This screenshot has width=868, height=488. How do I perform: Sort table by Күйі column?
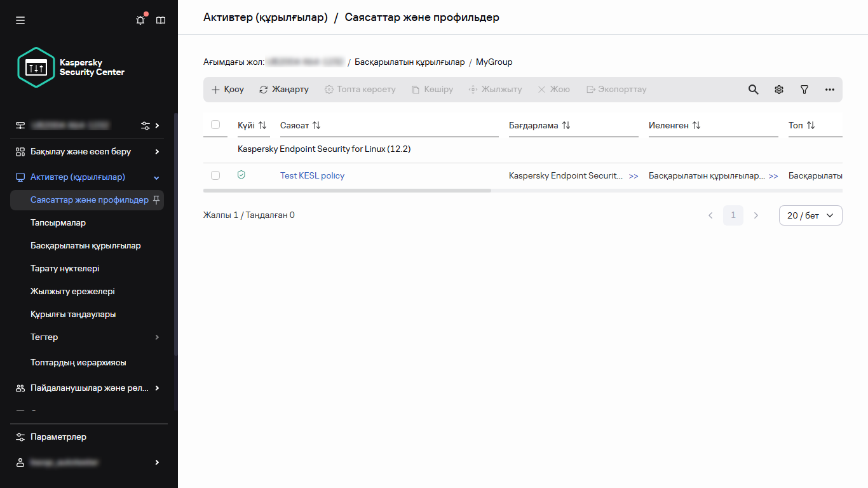(x=252, y=126)
